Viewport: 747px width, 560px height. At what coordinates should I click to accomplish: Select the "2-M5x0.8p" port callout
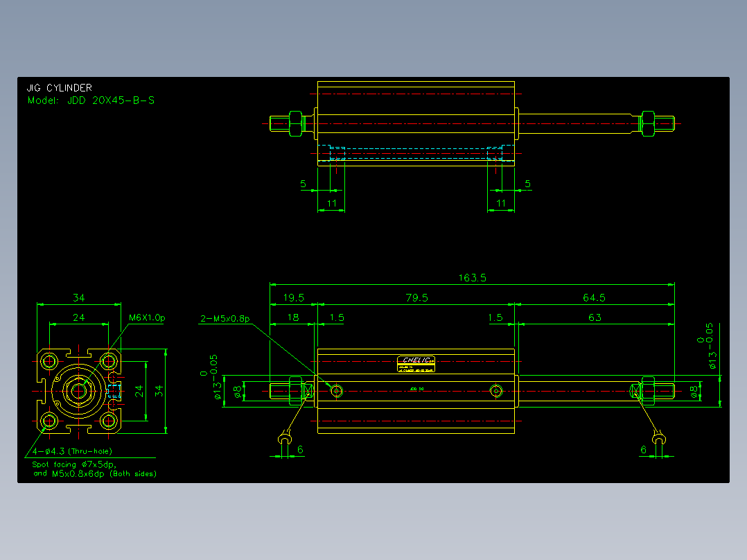point(225,318)
